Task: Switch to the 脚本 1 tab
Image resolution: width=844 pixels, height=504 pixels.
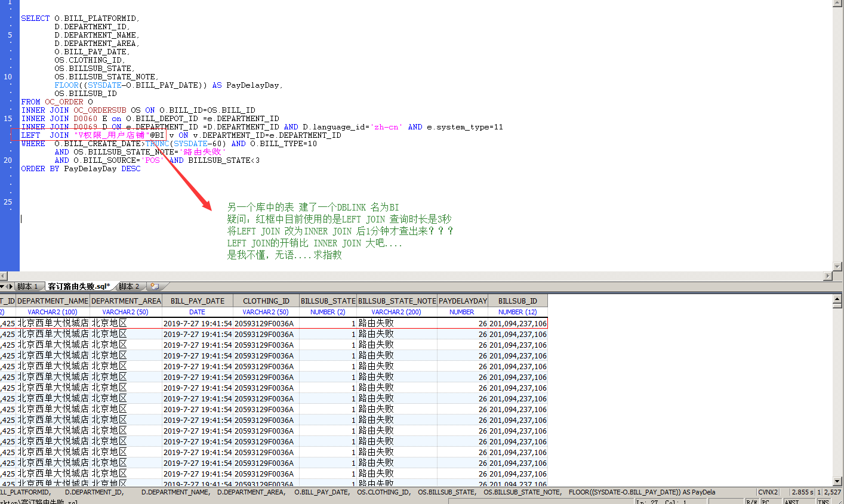Action: coord(27,287)
